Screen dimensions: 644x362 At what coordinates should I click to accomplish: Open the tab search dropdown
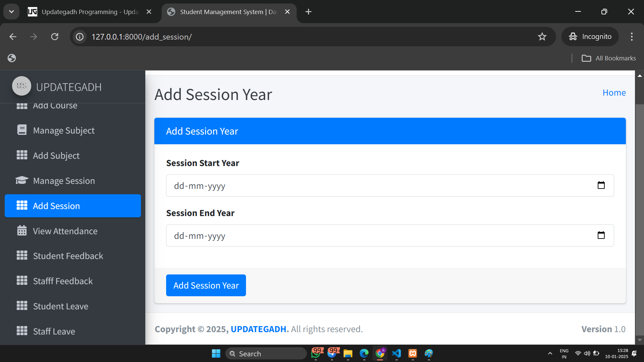[x=11, y=12]
